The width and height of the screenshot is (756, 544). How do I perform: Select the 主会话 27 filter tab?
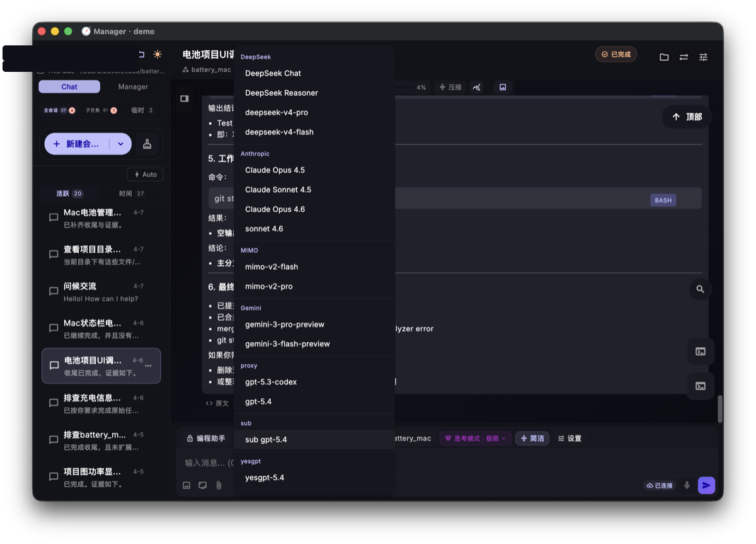click(59, 110)
